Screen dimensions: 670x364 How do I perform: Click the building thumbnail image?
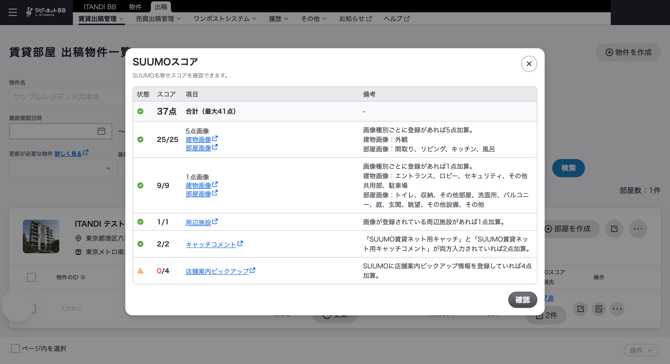coord(41,236)
